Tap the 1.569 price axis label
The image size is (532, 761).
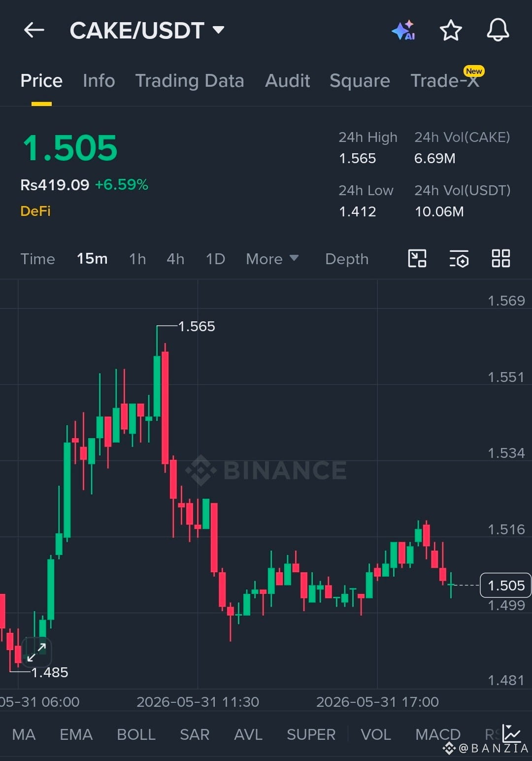pos(506,301)
